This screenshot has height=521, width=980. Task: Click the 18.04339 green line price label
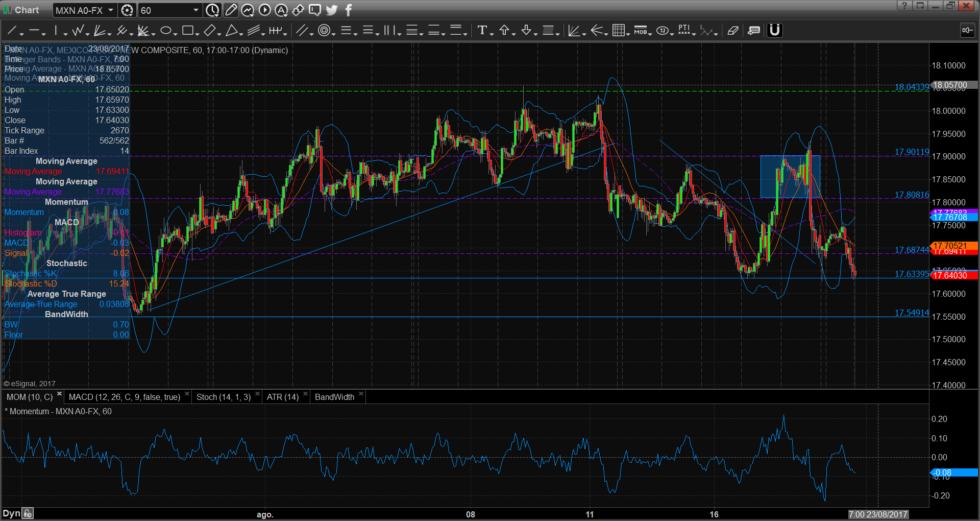click(x=912, y=87)
